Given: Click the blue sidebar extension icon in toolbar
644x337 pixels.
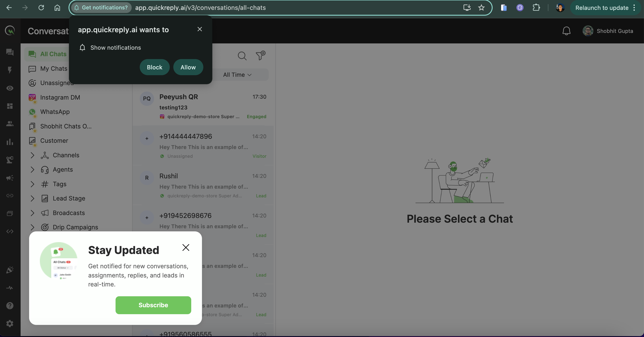Looking at the screenshot, I should 504,8.
